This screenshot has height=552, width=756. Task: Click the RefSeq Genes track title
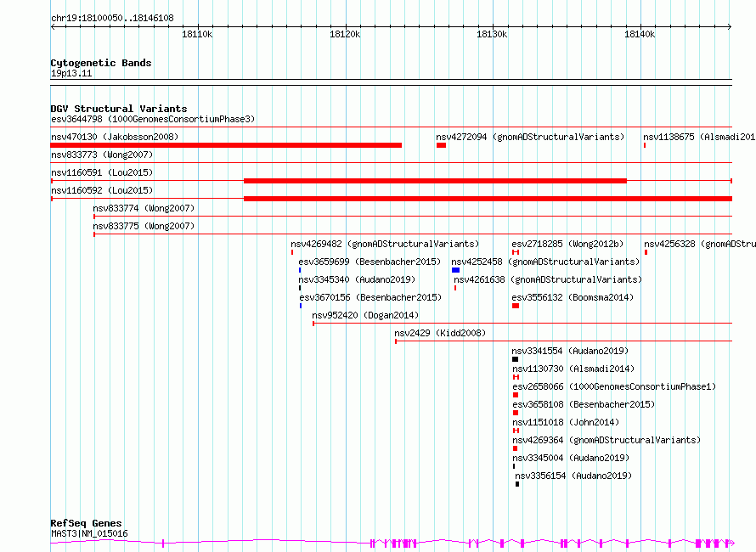[86, 523]
